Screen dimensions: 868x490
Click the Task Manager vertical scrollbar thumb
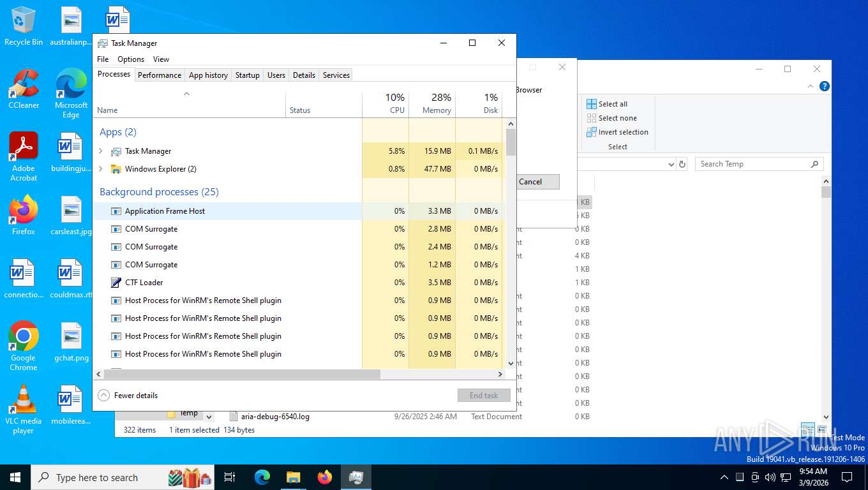point(511,142)
